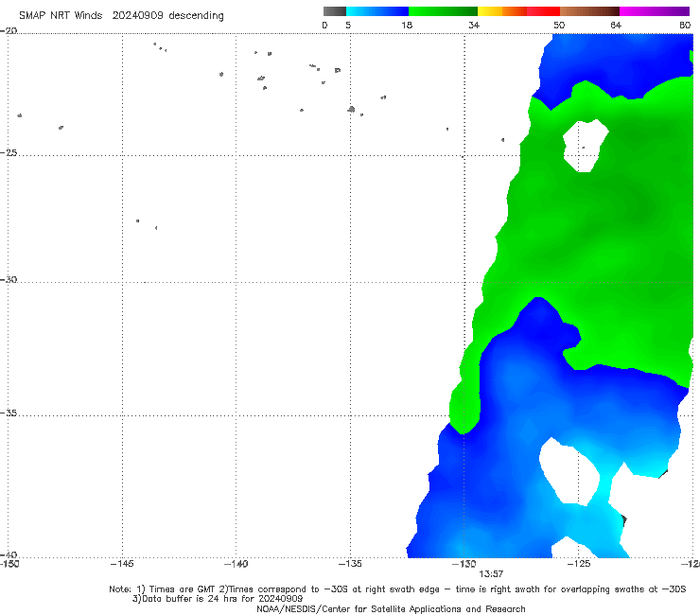Click the magenta-purple color bar segment
The width and height of the screenshot is (700, 615).
(x=655, y=11)
